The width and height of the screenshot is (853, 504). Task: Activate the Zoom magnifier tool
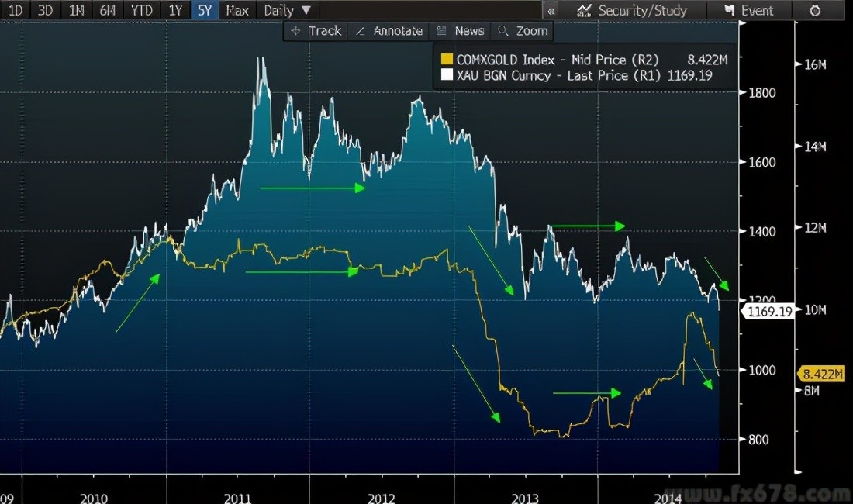pyautogui.click(x=523, y=31)
